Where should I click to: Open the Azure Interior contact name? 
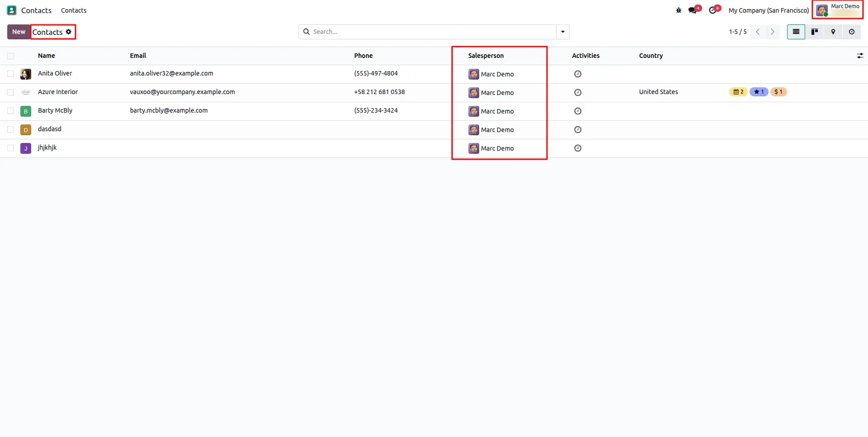pos(58,92)
